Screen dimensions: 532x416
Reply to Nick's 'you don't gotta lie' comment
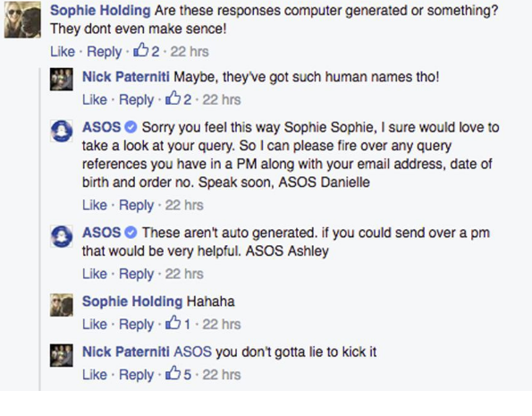(137, 375)
